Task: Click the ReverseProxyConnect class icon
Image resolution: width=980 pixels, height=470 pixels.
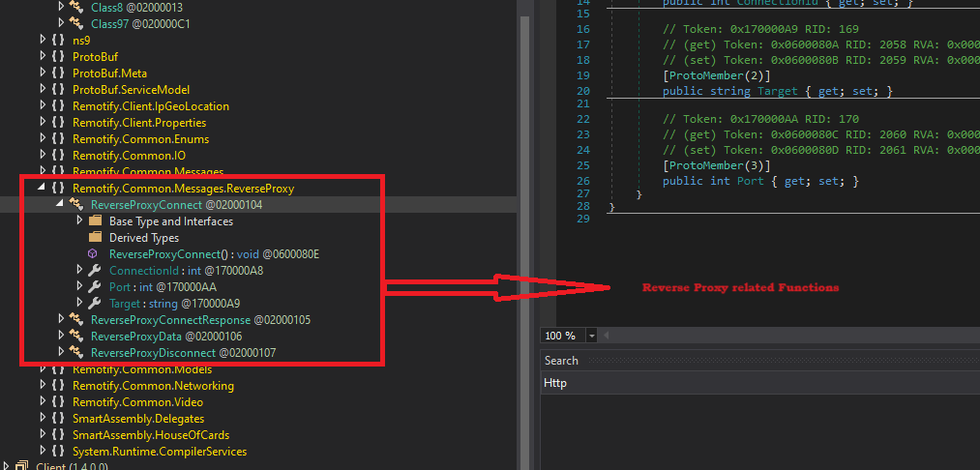Action: point(76,204)
